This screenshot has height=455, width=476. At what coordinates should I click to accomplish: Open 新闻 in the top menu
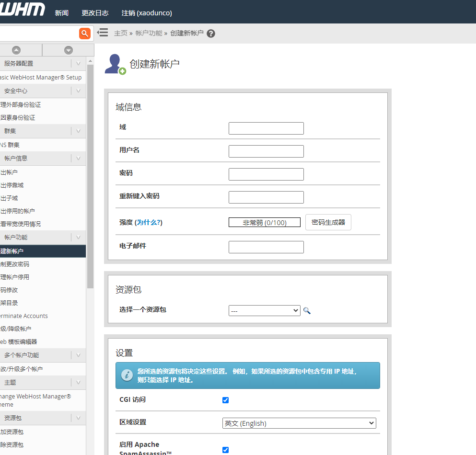coord(62,13)
